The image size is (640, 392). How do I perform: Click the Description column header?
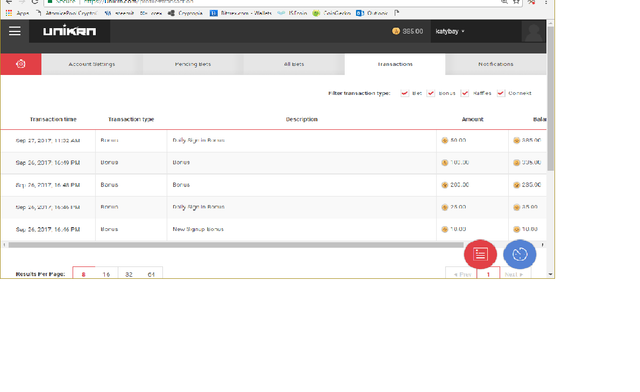302,119
